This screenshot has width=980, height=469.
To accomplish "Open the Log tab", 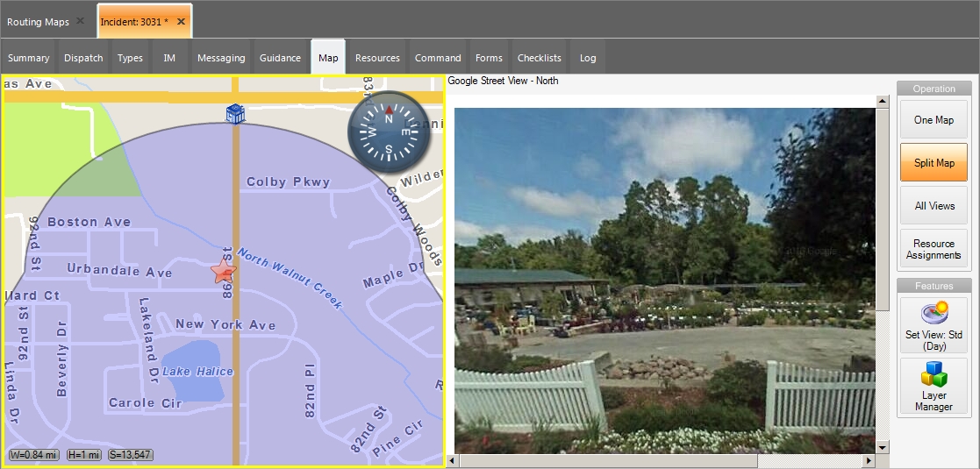I will pyautogui.click(x=588, y=58).
